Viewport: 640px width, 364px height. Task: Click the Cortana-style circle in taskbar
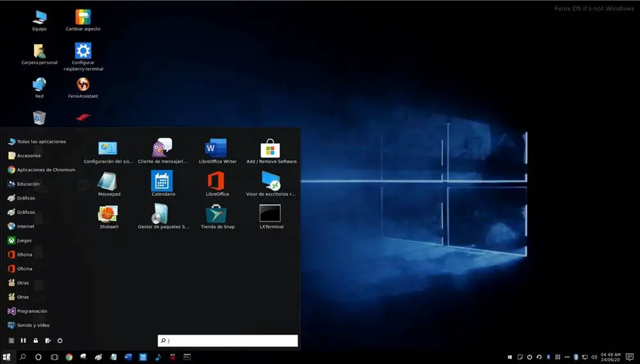[38, 357]
